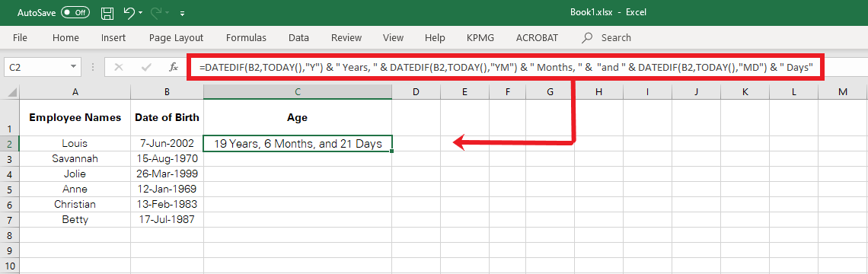Click the Name Box showing C2
The width and height of the screenshot is (868, 274).
click(36, 68)
